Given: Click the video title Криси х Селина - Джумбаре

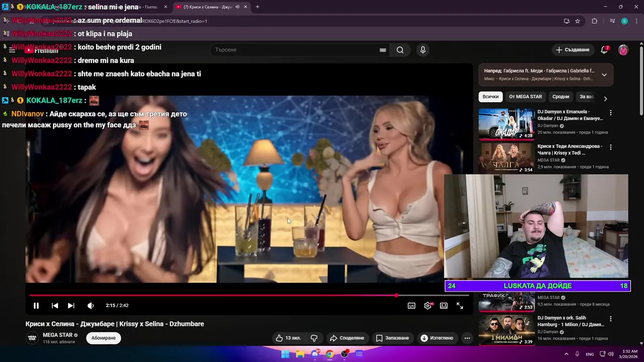Looking at the screenshot, I should [x=115, y=324].
